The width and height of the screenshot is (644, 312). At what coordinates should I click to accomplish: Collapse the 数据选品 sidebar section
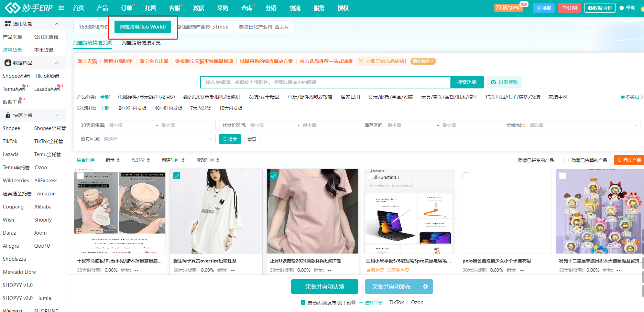point(57,63)
